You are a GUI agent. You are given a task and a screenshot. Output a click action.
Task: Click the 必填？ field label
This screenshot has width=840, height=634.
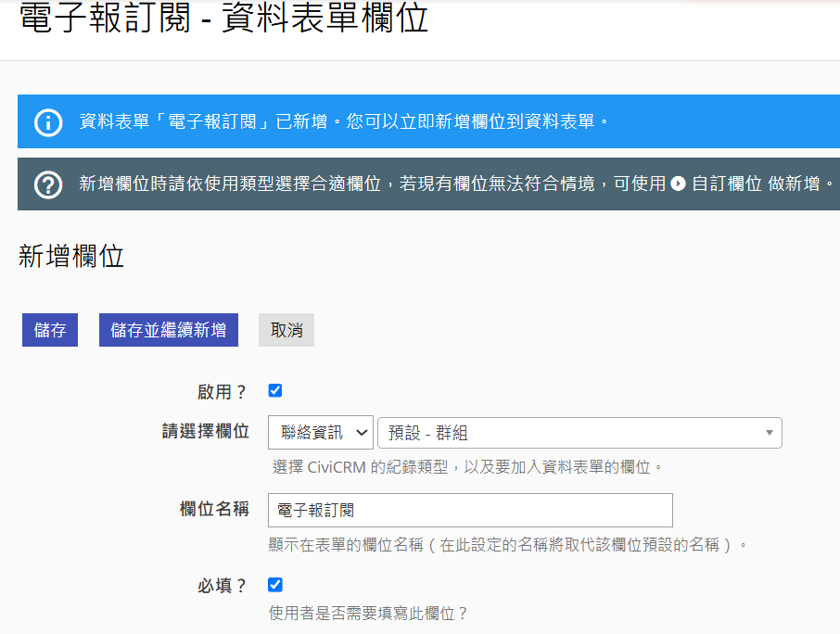click(x=223, y=586)
